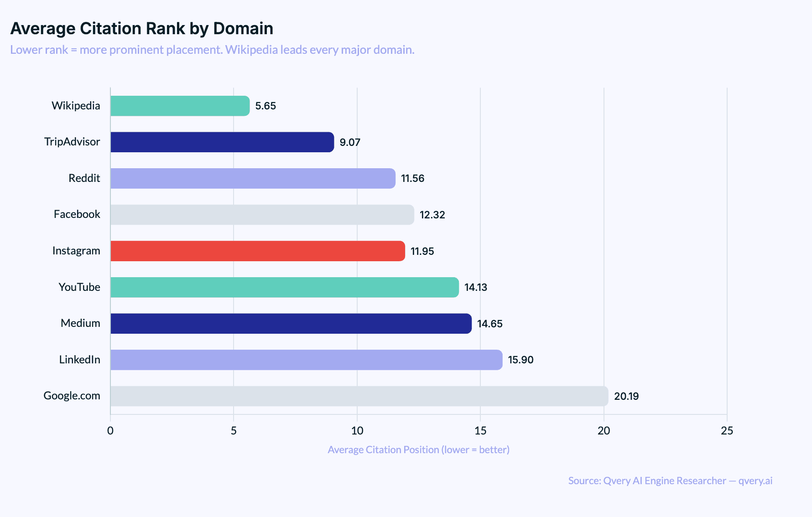This screenshot has width=812, height=517.
Task: Click the value label 9.07
Action: (x=350, y=142)
